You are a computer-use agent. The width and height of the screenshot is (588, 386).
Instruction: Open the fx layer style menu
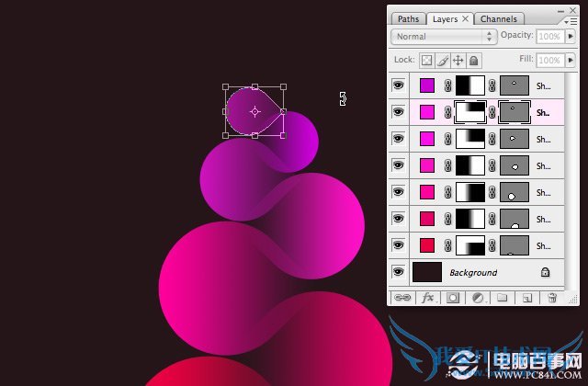[427, 298]
